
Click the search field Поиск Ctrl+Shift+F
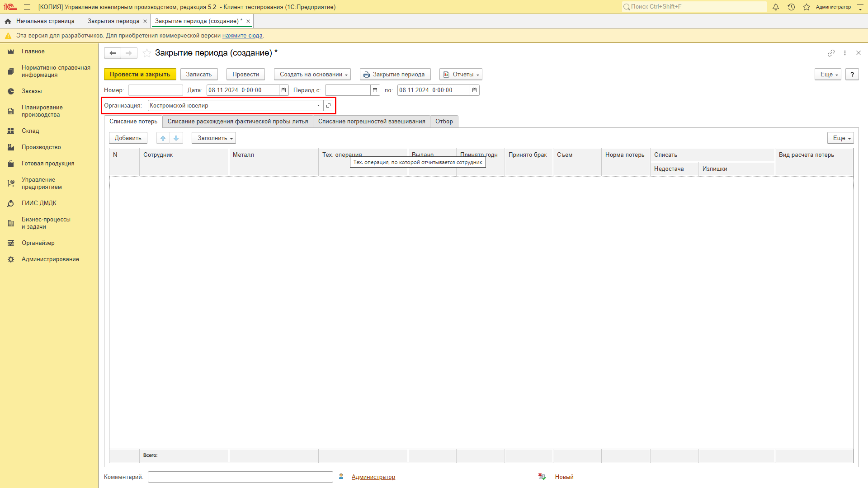click(x=694, y=7)
